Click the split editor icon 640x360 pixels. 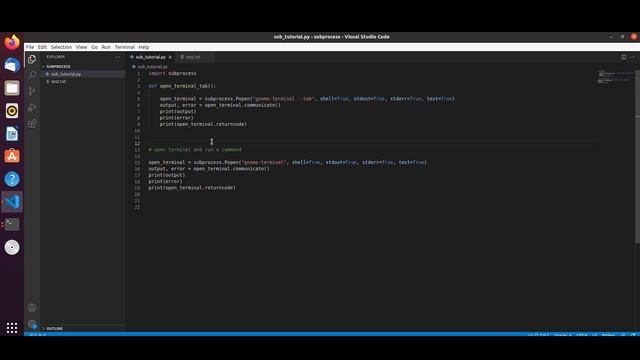[624, 57]
